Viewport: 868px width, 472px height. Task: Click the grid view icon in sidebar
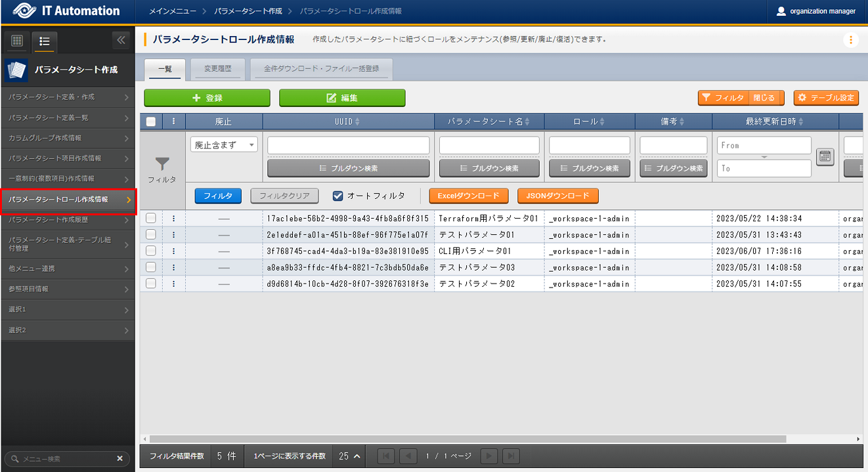[x=17, y=41]
